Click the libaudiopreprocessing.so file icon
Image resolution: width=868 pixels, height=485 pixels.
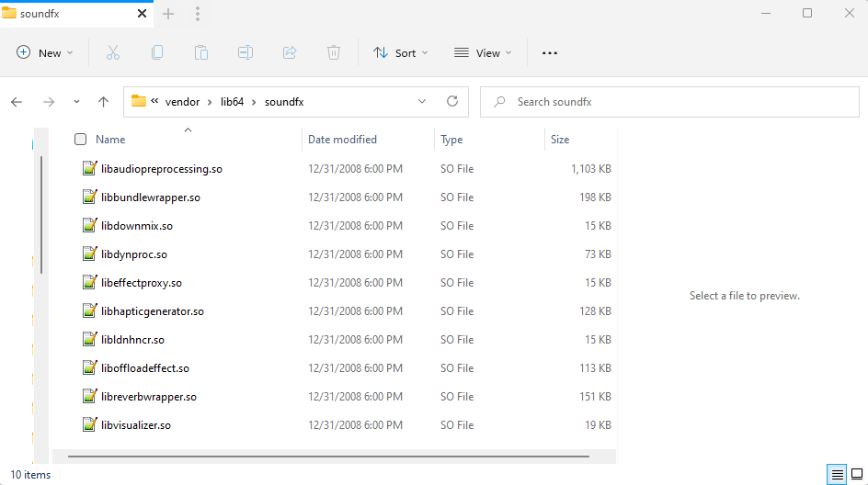pos(90,168)
